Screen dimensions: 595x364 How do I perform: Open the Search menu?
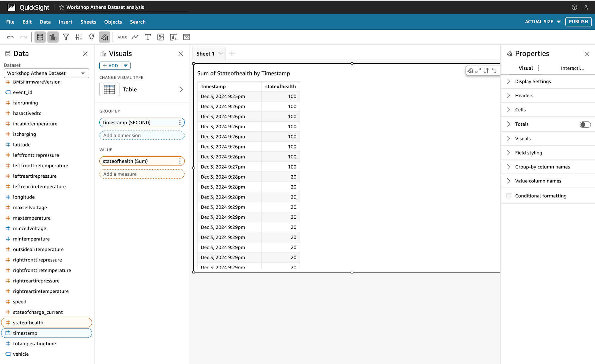click(138, 22)
